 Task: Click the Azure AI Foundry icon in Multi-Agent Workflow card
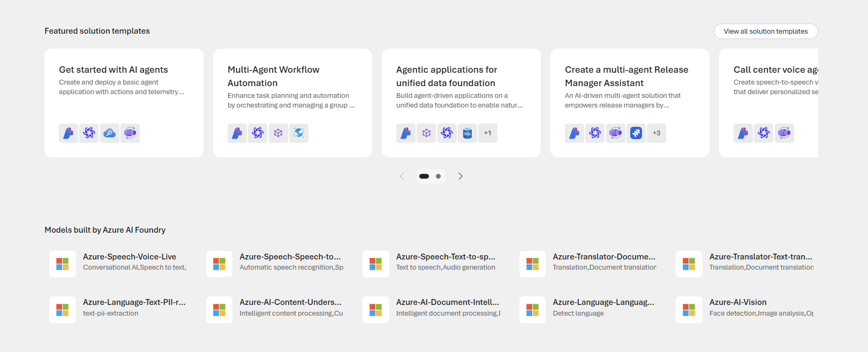pyautogui.click(x=237, y=133)
